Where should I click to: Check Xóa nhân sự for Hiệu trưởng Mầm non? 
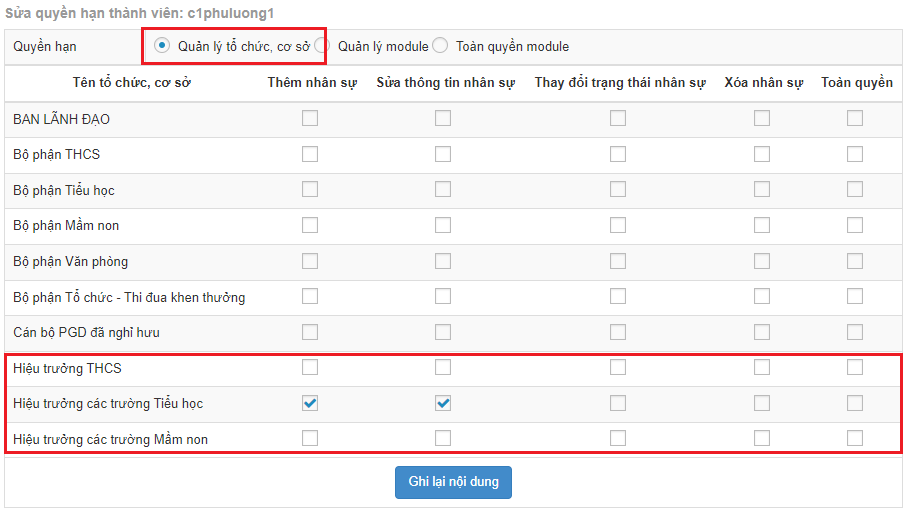(x=762, y=438)
